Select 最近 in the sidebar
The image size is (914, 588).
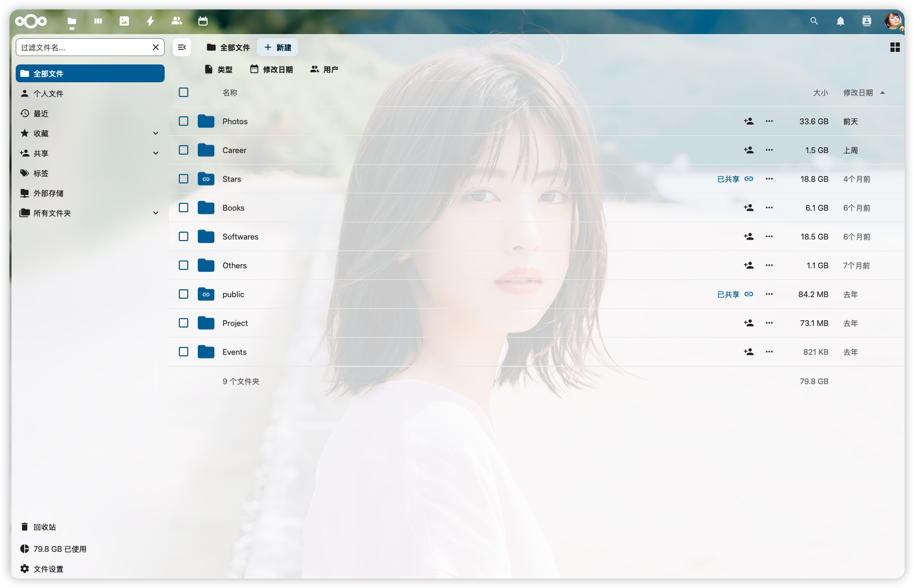(41, 114)
